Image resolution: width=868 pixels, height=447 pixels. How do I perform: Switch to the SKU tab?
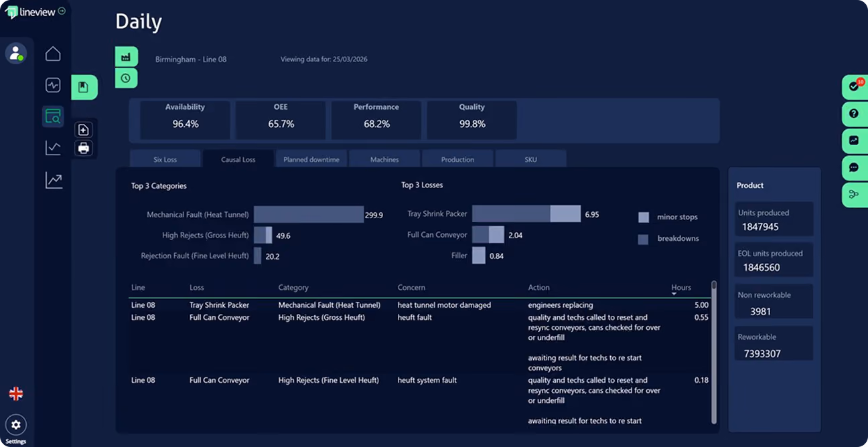click(530, 159)
